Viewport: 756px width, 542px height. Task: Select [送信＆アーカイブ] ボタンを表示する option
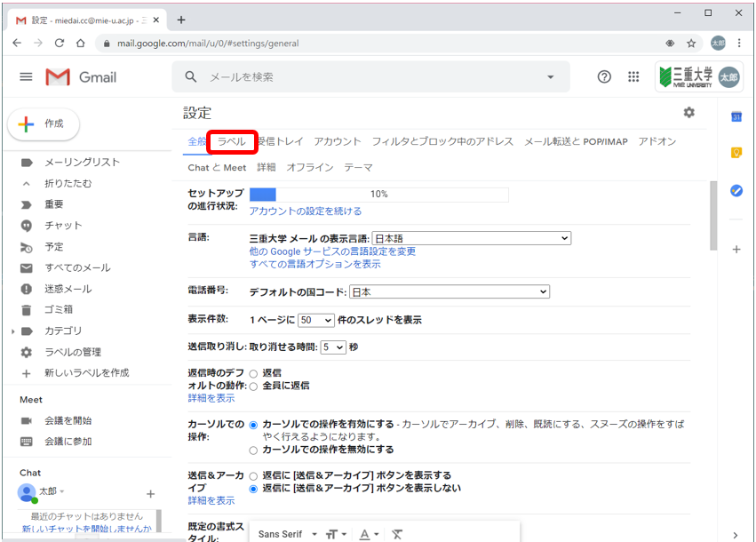(253, 476)
